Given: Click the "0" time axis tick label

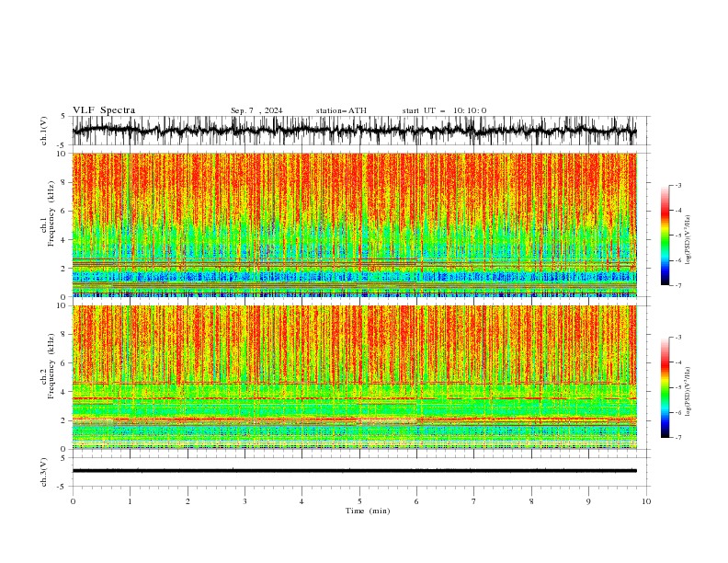Looking at the screenshot, I should click(x=73, y=501).
